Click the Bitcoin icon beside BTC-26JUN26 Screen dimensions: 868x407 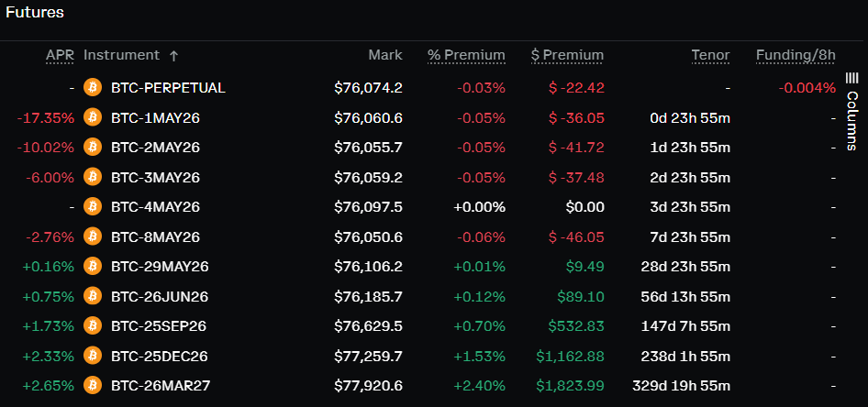(93, 296)
